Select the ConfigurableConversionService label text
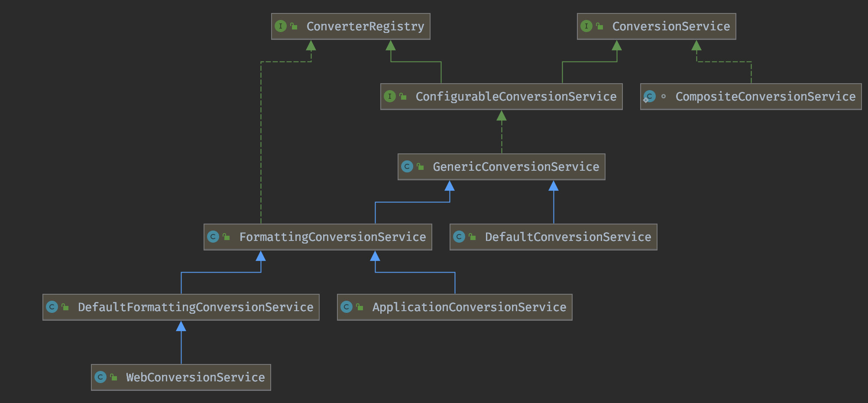This screenshot has height=403, width=868. [516, 97]
